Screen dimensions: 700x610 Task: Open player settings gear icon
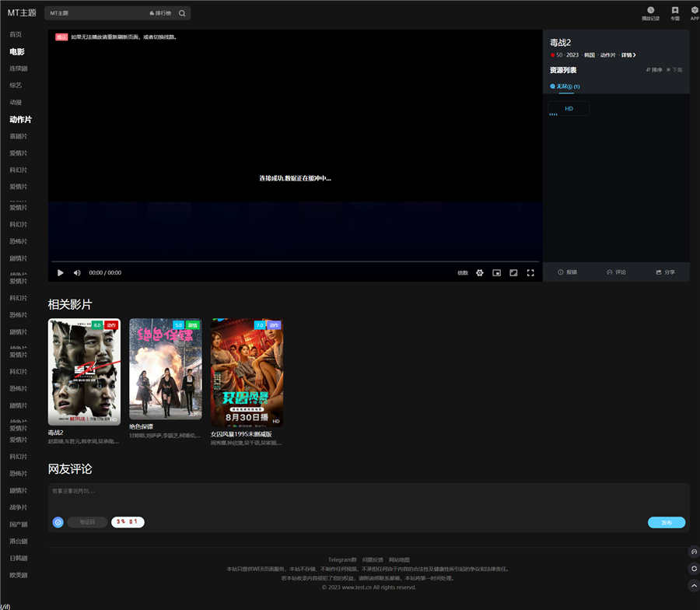tap(479, 273)
